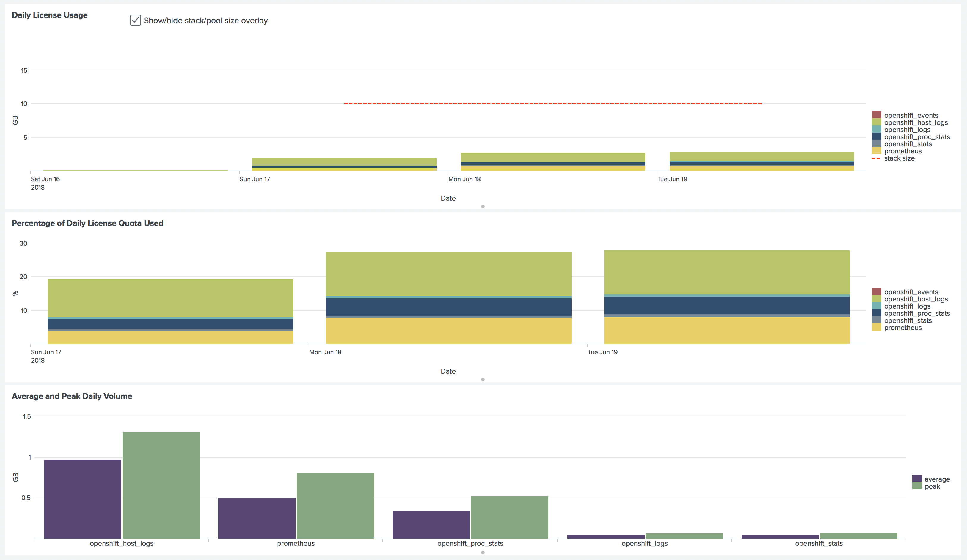Select Sun Jun 17 prometheus segment in percentage chart

point(170,337)
